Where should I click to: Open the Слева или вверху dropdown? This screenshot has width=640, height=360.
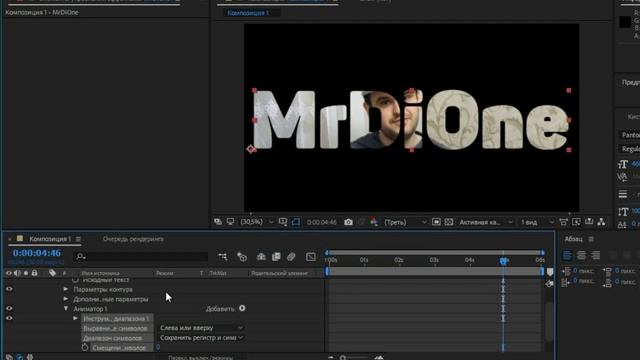tap(201, 328)
